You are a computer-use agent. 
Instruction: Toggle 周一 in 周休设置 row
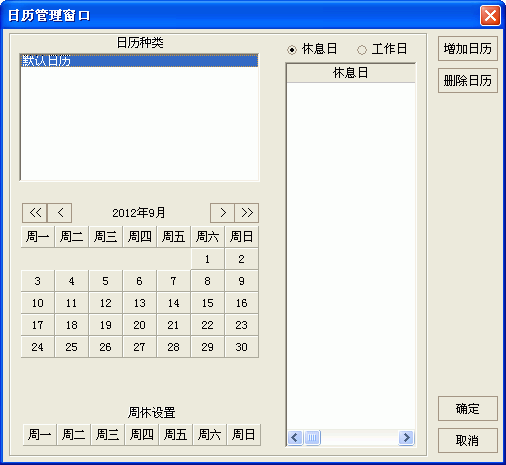click(x=40, y=435)
